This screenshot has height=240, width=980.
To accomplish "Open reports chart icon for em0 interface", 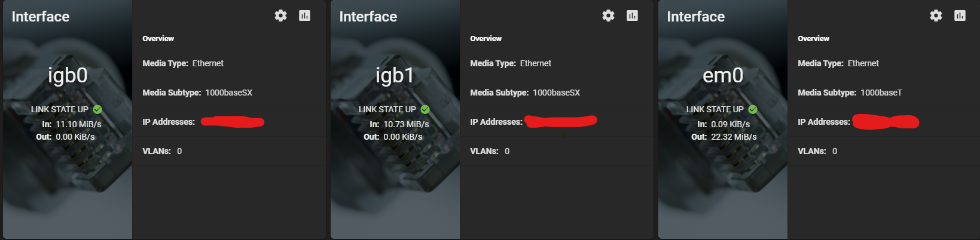I will 960,16.
